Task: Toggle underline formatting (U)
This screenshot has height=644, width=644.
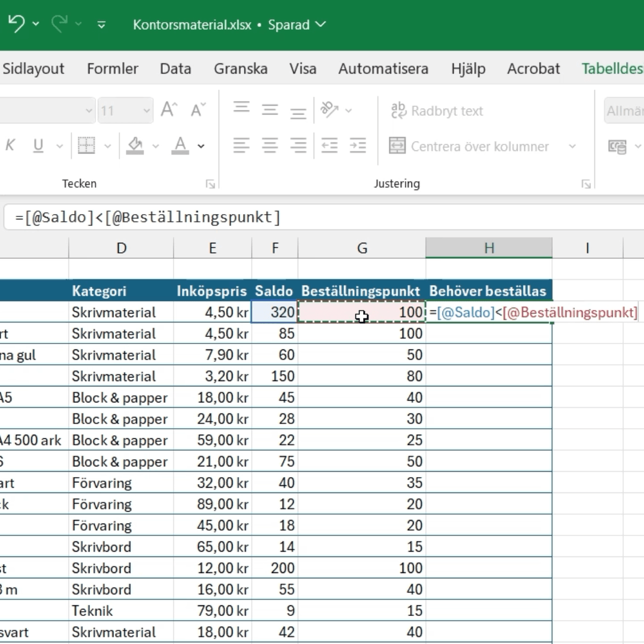Action: tap(39, 146)
